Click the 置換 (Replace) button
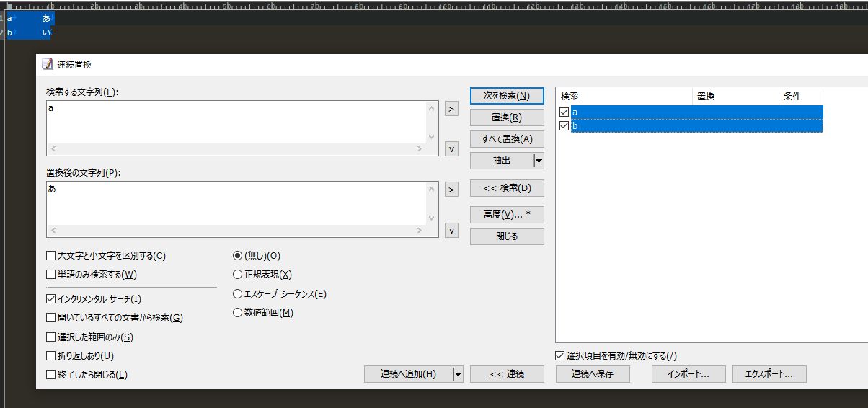This screenshot has width=868, height=408. pyautogui.click(x=507, y=117)
